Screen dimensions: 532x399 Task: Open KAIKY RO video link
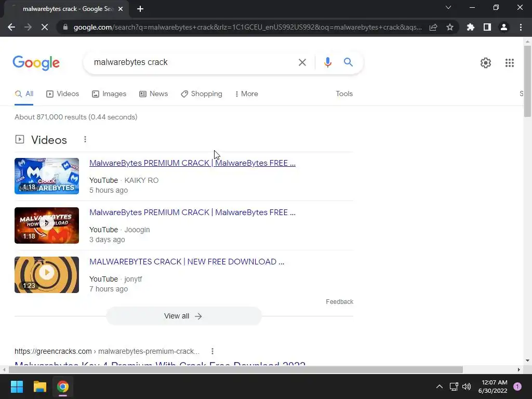pyautogui.click(x=192, y=163)
